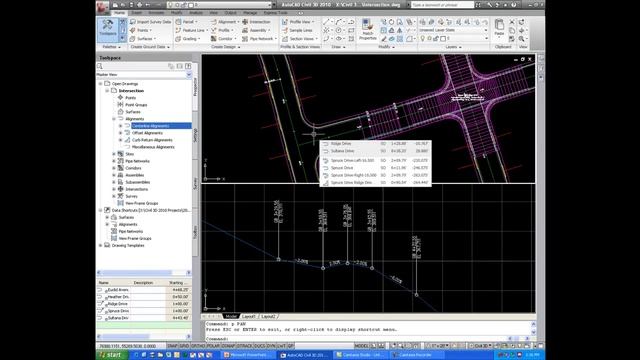
Task: Switch to the Layout1 tab
Action: point(249,316)
